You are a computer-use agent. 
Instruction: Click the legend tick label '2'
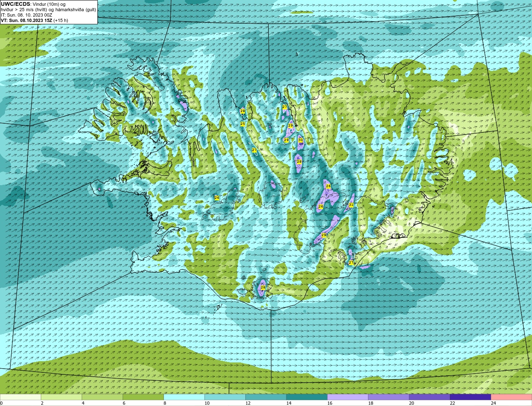point(42,403)
